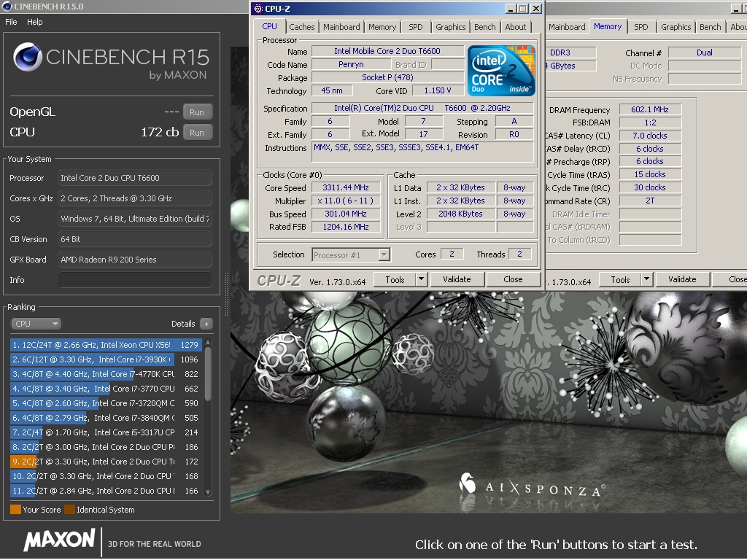Select ranking entry 2 Core i7-3930K
The width and height of the screenshot is (747, 560).
106,359
